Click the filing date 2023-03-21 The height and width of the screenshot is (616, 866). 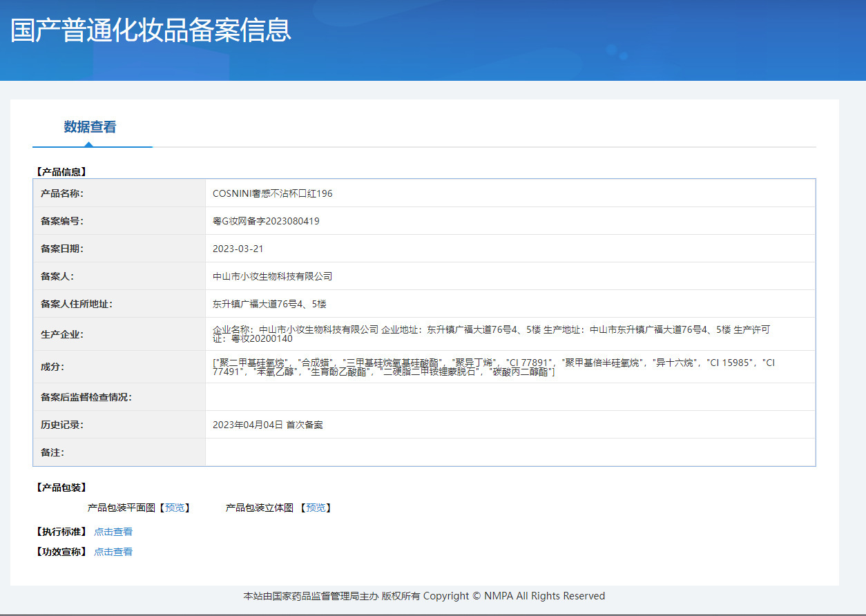pyautogui.click(x=238, y=249)
